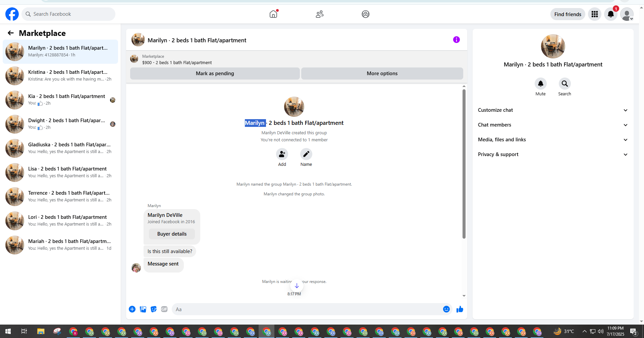
Task: Open the Groups icon in top navigation
Action: coord(366,14)
